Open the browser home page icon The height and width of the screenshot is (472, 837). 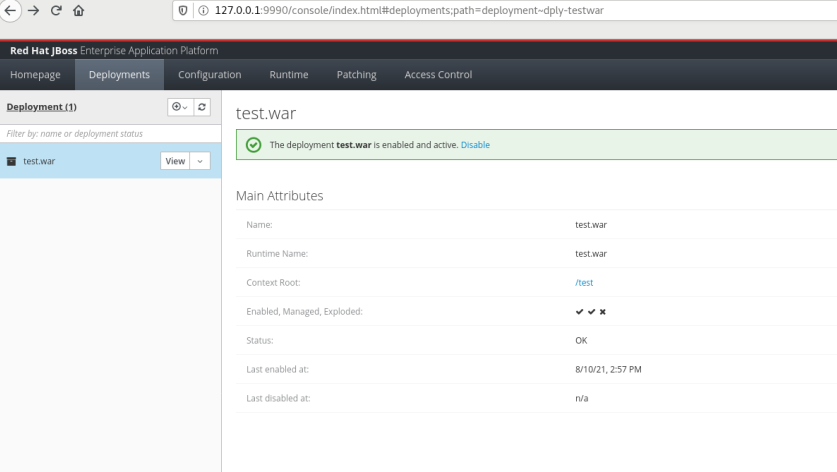point(78,10)
